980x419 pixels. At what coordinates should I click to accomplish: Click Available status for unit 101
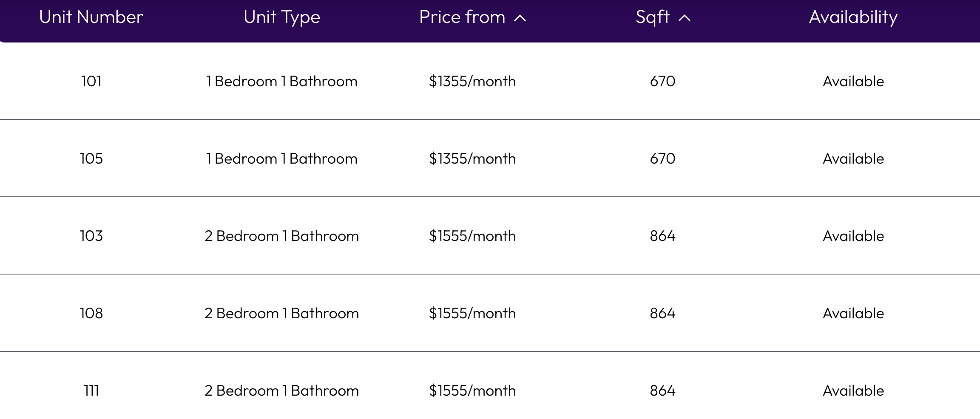853,81
